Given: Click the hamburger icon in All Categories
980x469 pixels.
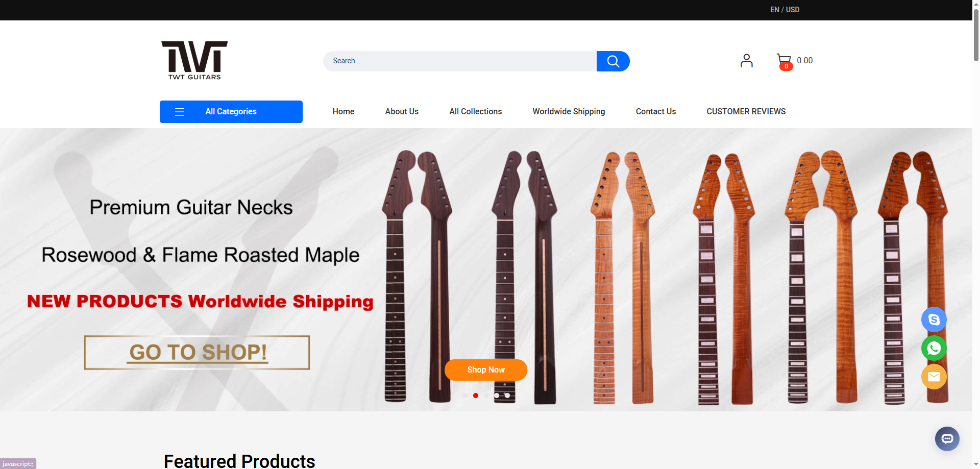Looking at the screenshot, I should [x=179, y=112].
